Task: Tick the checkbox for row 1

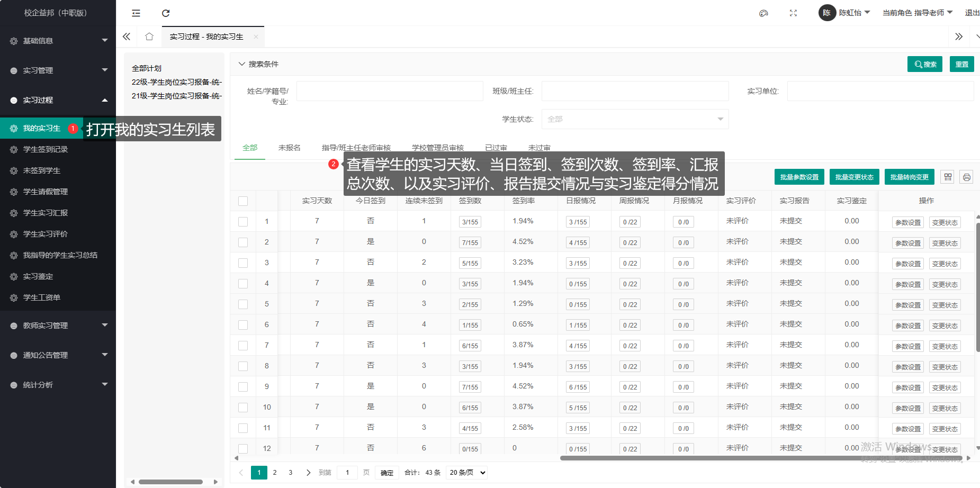Action: [243, 222]
